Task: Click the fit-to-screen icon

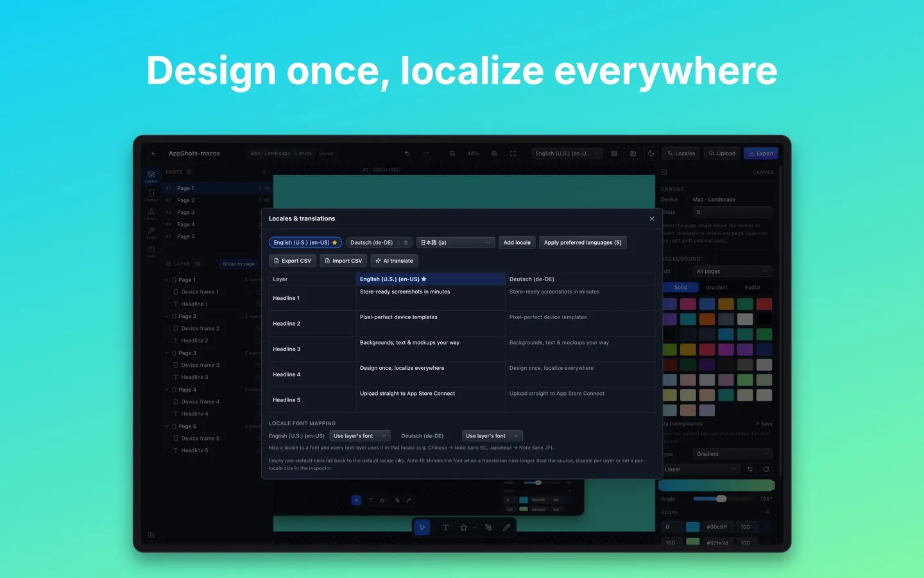Action: click(513, 153)
